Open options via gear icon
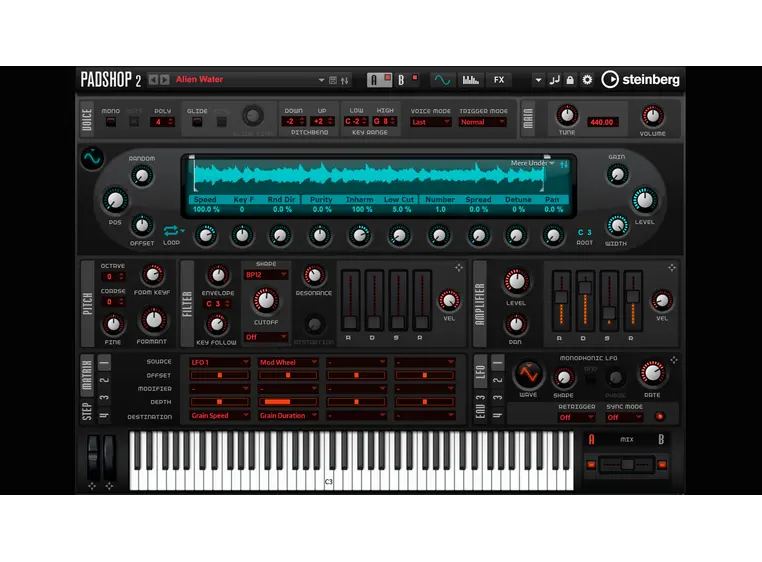The image size is (762, 562). tap(587, 80)
